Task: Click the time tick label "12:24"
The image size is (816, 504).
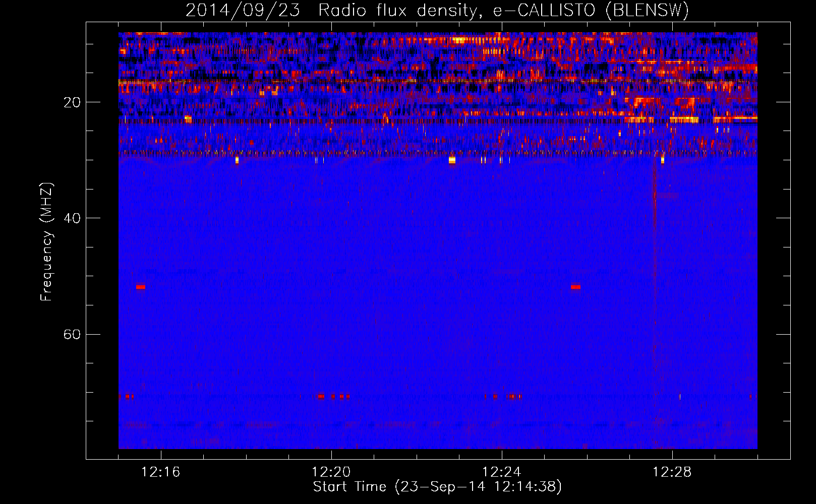Action: coord(502,472)
